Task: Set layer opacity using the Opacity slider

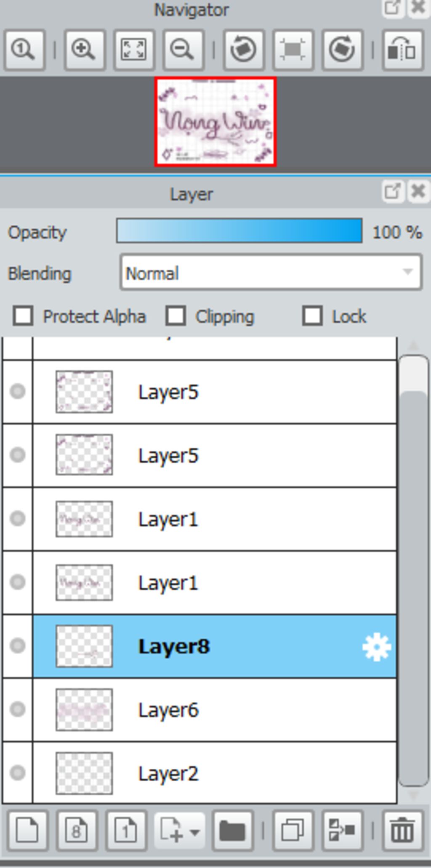Action: pos(239,231)
